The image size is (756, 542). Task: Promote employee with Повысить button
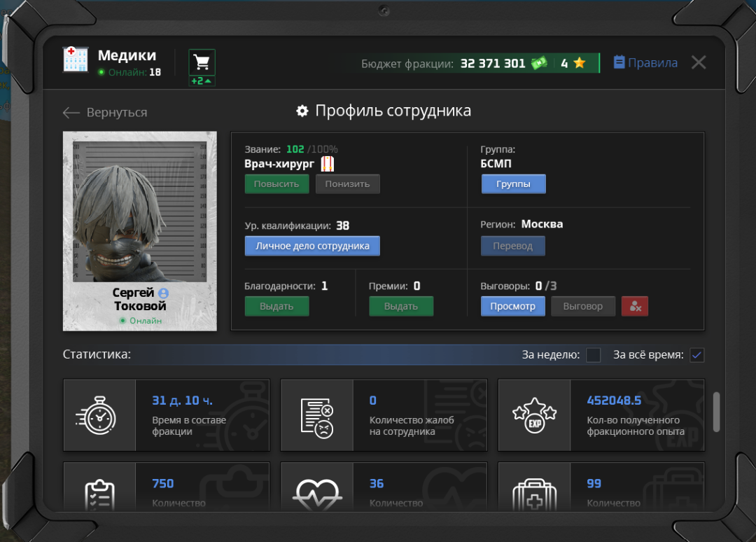276,183
